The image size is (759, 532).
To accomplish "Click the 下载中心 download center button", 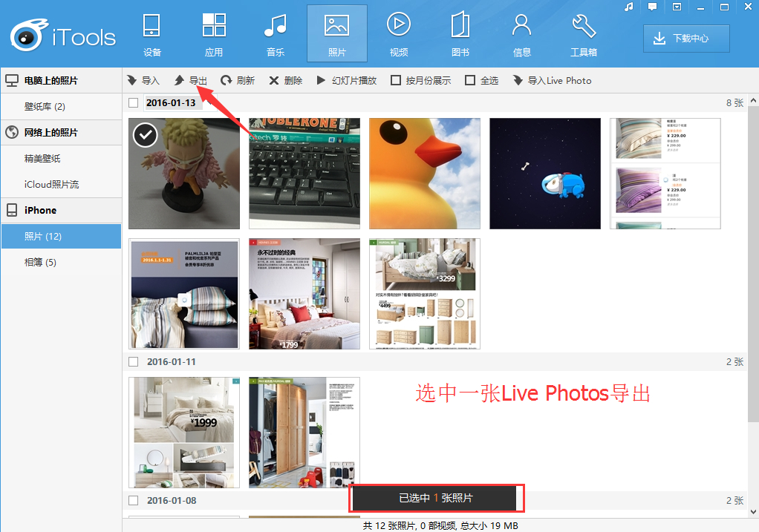I will (686, 39).
